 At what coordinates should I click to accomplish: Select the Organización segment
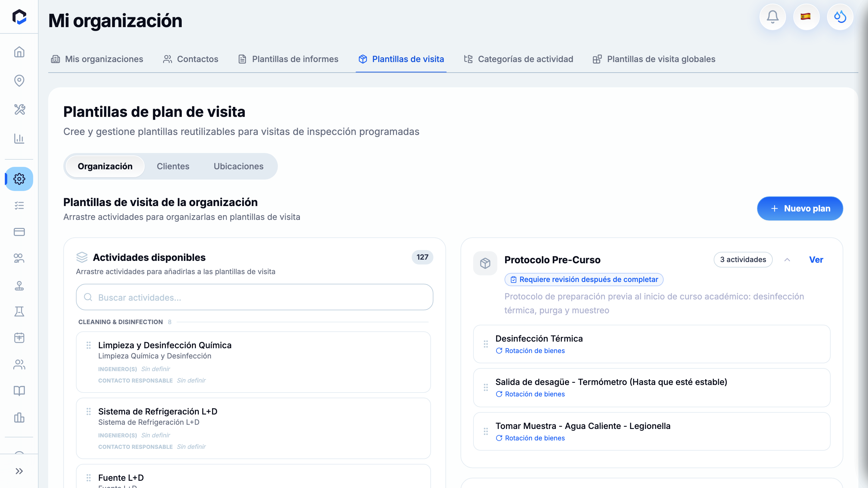[105, 166]
